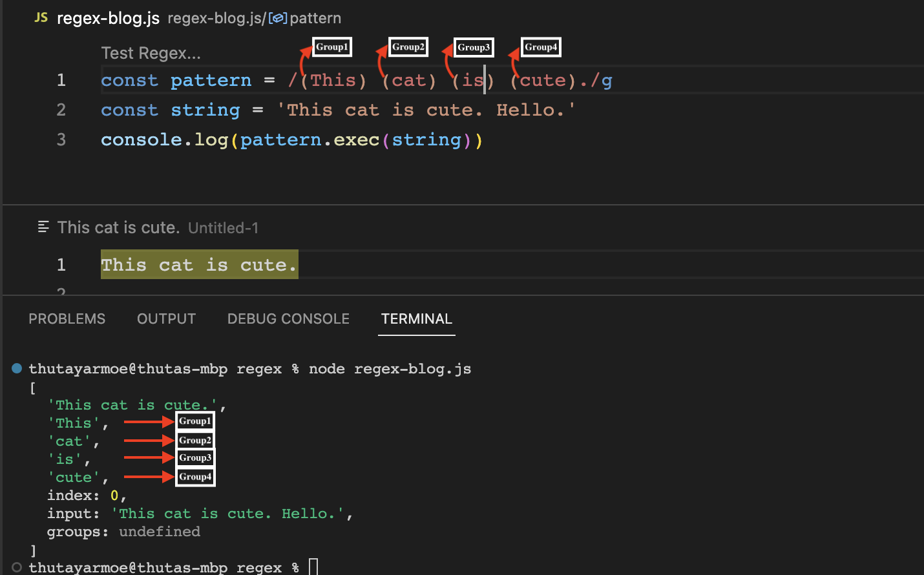
Task: Click the yellow JS file type icon
Action: (41, 18)
